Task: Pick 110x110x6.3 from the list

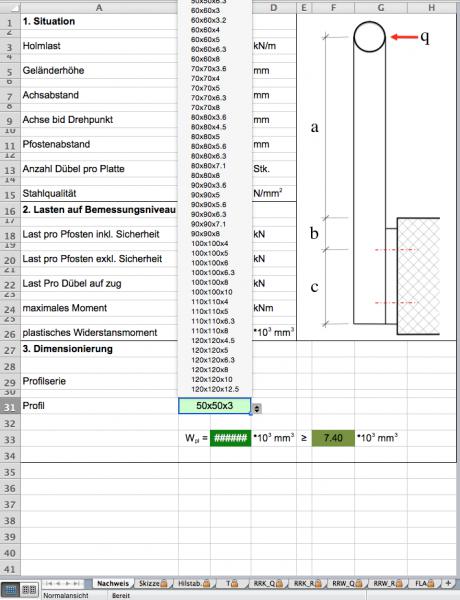Action: (213, 321)
